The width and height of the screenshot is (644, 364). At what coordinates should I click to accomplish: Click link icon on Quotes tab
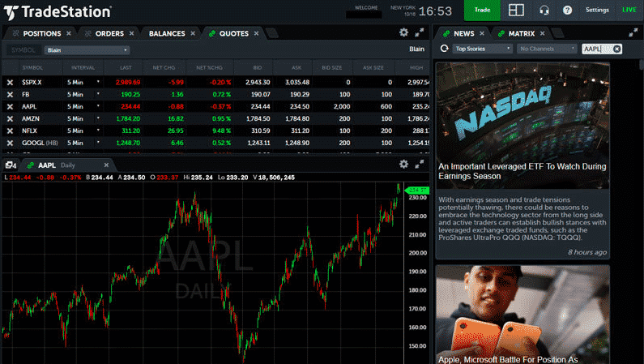[x=212, y=34]
